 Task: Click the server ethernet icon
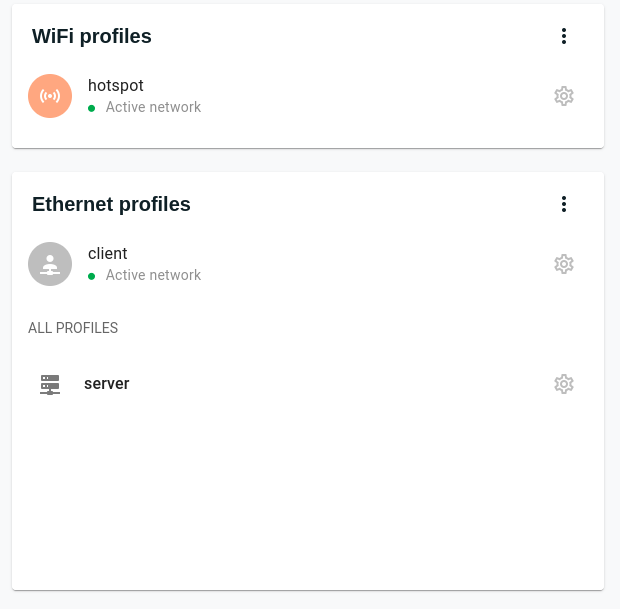pos(50,384)
